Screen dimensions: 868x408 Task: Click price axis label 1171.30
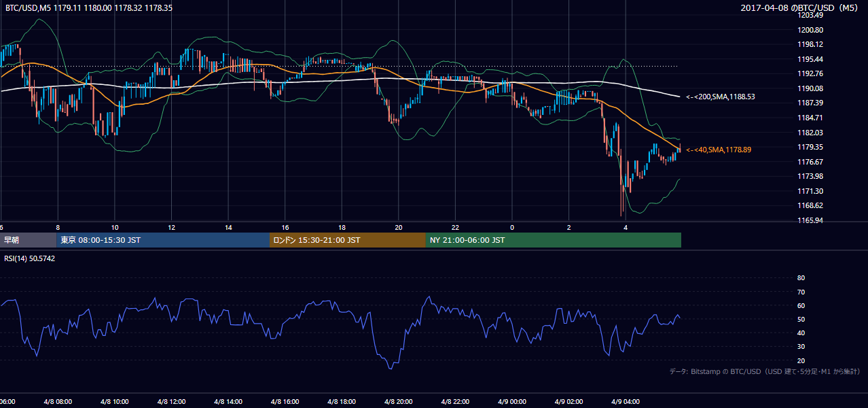(x=810, y=191)
